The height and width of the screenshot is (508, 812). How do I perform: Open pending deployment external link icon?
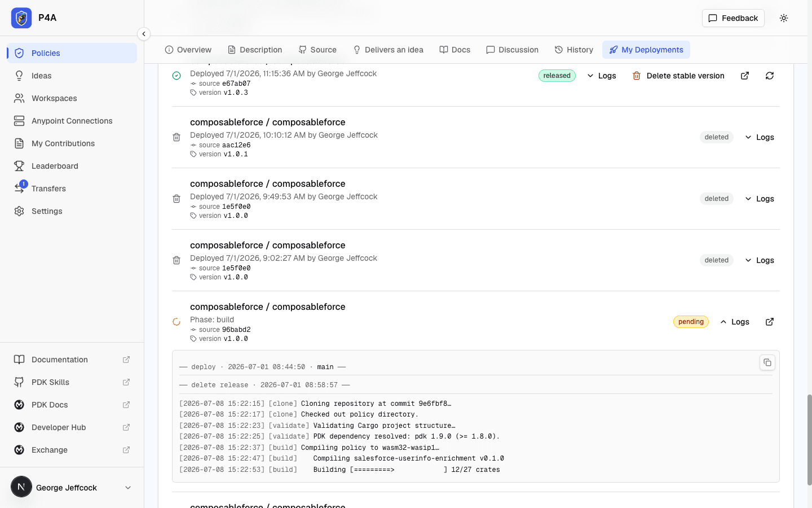tap(770, 322)
